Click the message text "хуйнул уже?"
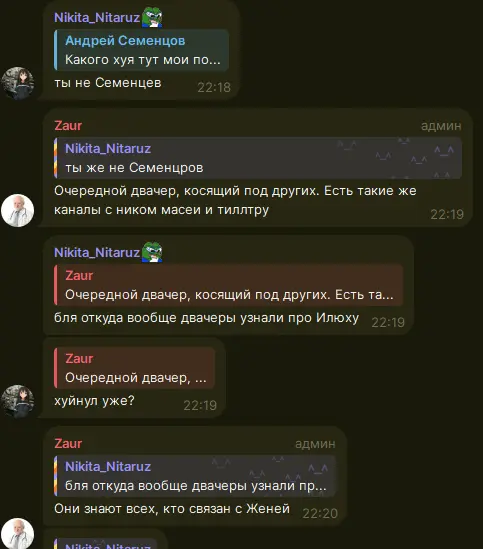The height and width of the screenshot is (549, 483). pyautogui.click(x=94, y=401)
